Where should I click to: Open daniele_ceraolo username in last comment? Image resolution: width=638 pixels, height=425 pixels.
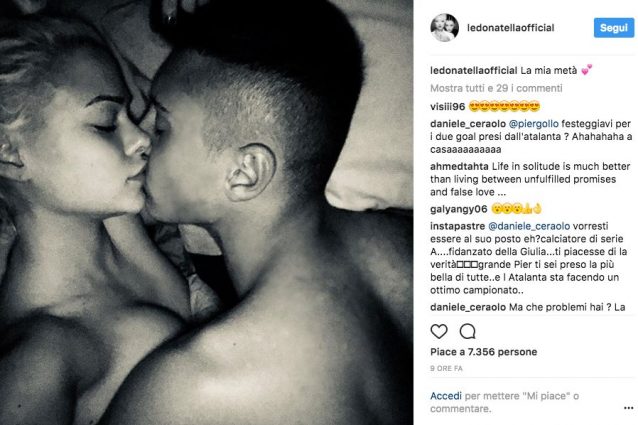pos(468,307)
